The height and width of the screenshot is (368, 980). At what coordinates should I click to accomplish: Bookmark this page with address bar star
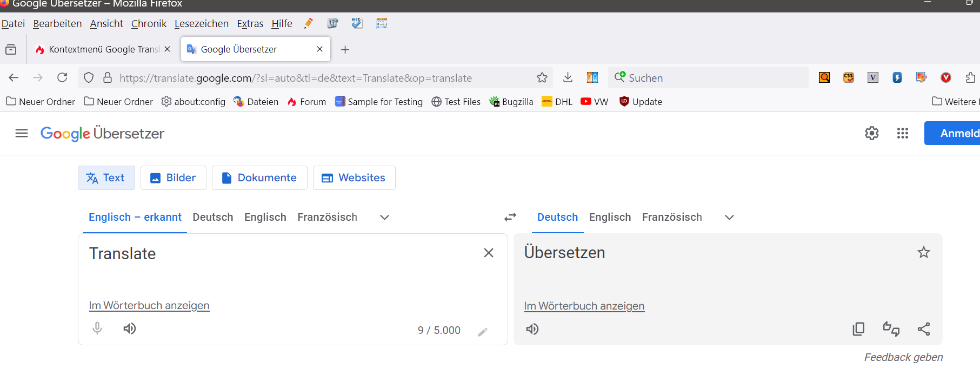point(542,78)
